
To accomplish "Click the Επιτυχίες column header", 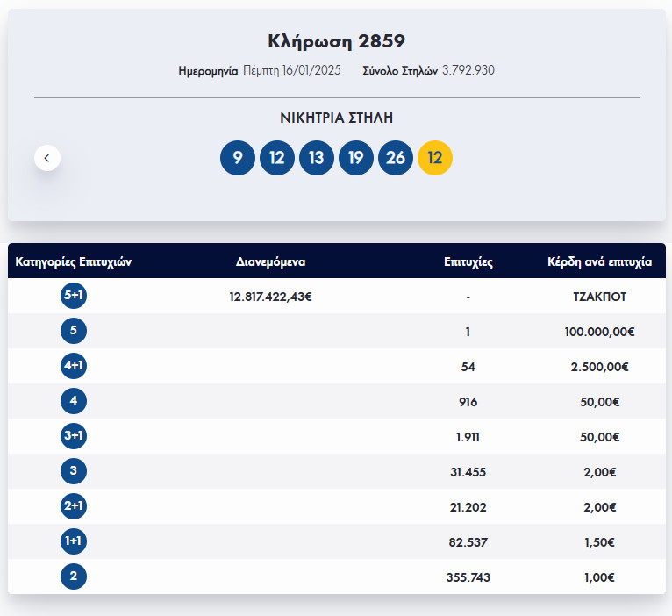I will tap(468, 261).
